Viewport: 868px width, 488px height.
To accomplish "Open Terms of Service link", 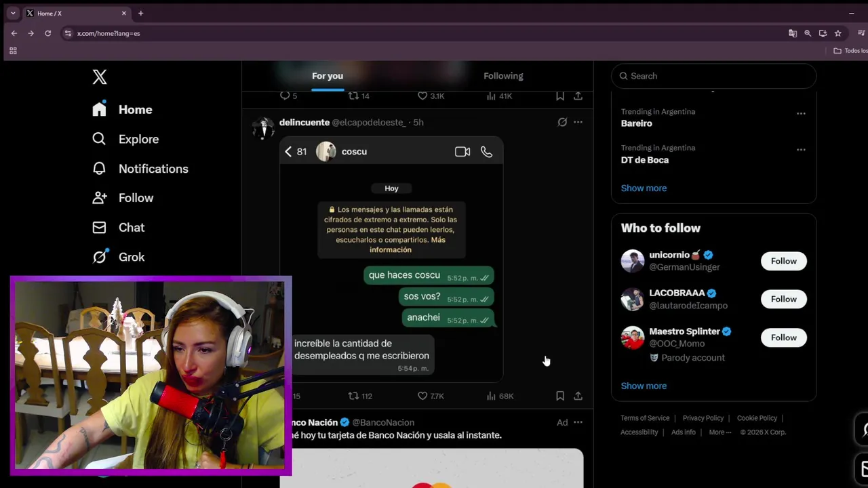I will (x=645, y=418).
